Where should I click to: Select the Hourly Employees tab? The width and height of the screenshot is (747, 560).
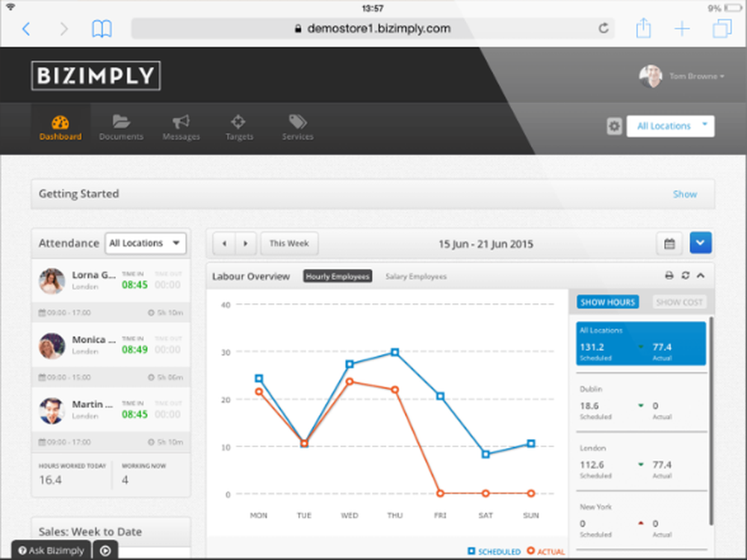[x=337, y=276]
